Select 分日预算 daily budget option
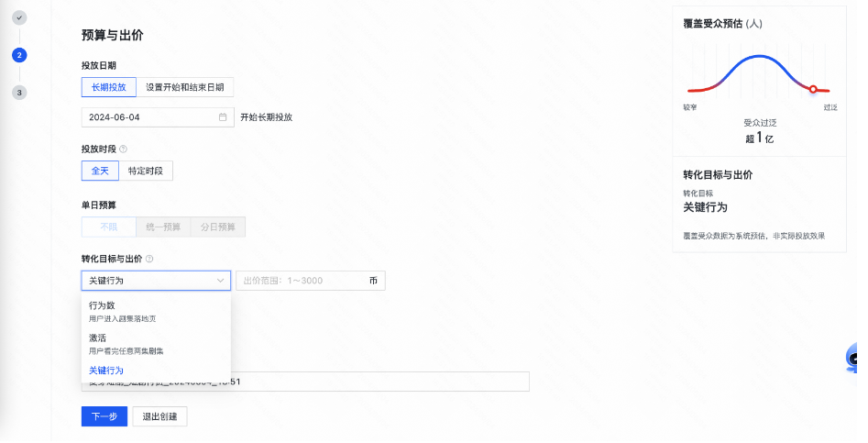Screen dimensions: 868x443 [x=218, y=227]
